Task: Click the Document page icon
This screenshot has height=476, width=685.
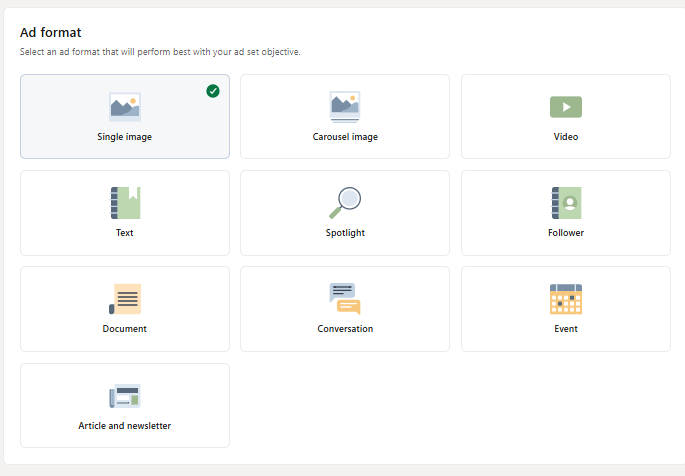Action: pos(125,299)
